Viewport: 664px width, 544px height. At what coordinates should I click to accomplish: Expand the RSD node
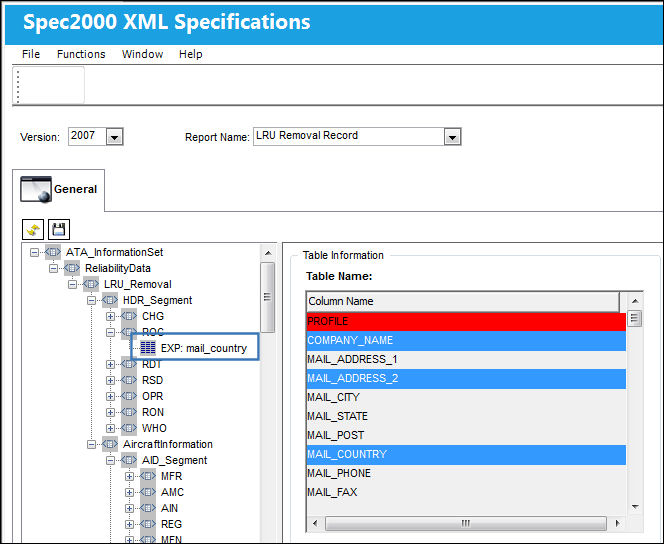(111, 381)
